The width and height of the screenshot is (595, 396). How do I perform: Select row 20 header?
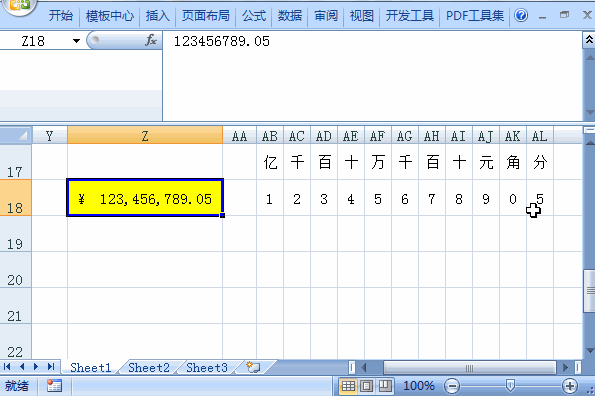coord(15,270)
